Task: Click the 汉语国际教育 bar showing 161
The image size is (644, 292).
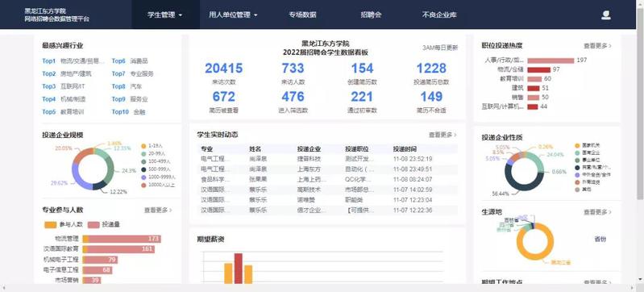Action: pyautogui.click(x=121, y=249)
